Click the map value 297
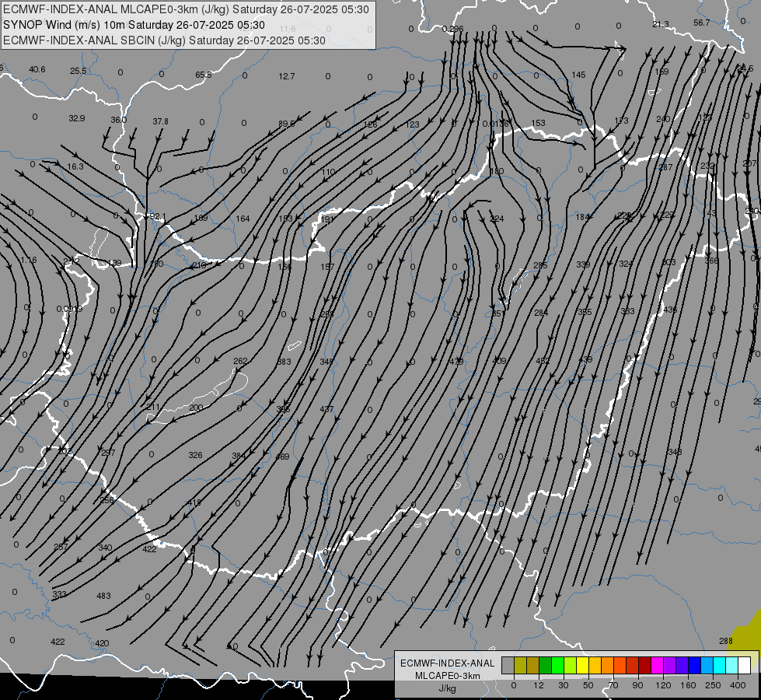761x700 pixels. 108,452
